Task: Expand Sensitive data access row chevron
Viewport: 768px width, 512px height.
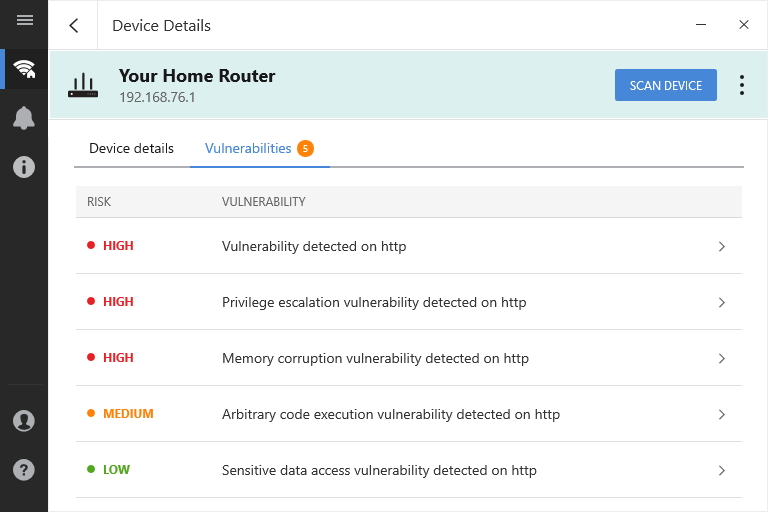Action: click(721, 470)
